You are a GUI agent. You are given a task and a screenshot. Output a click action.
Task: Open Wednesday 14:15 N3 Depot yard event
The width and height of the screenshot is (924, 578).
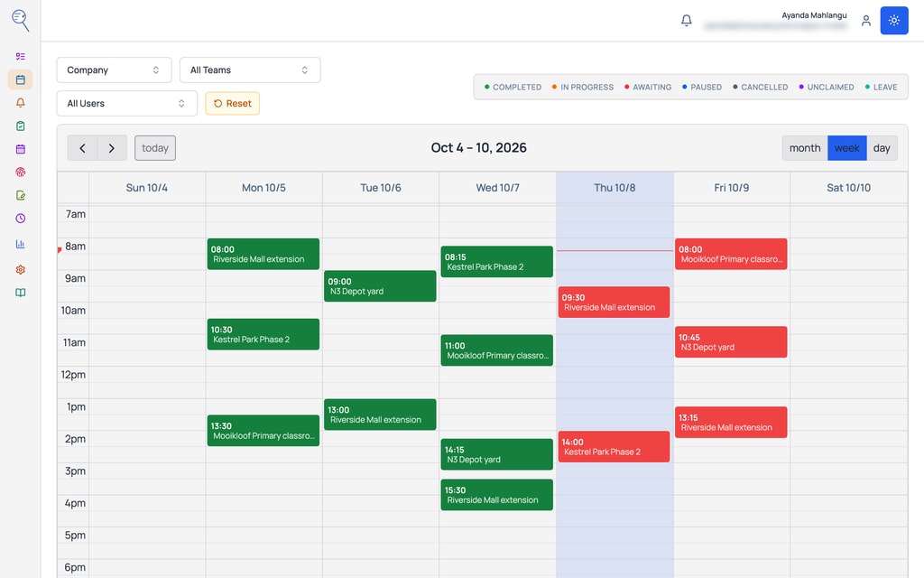click(x=497, y=454)
